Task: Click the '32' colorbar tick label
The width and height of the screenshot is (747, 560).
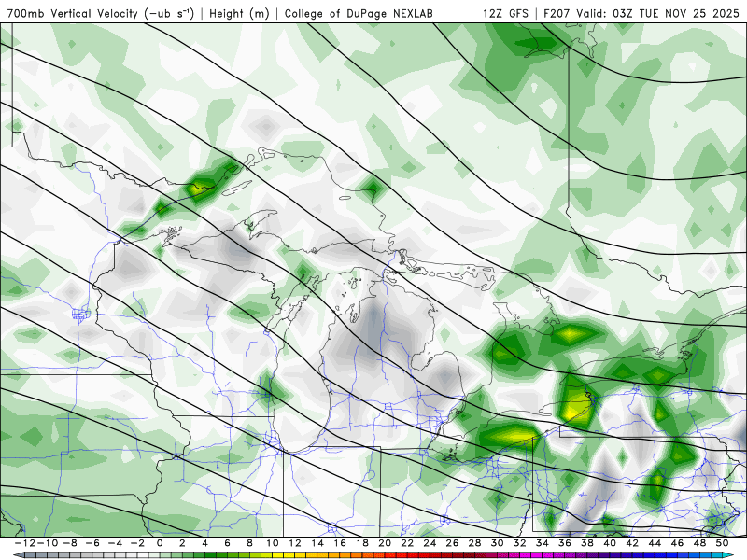Action: [x=520, y=543]
